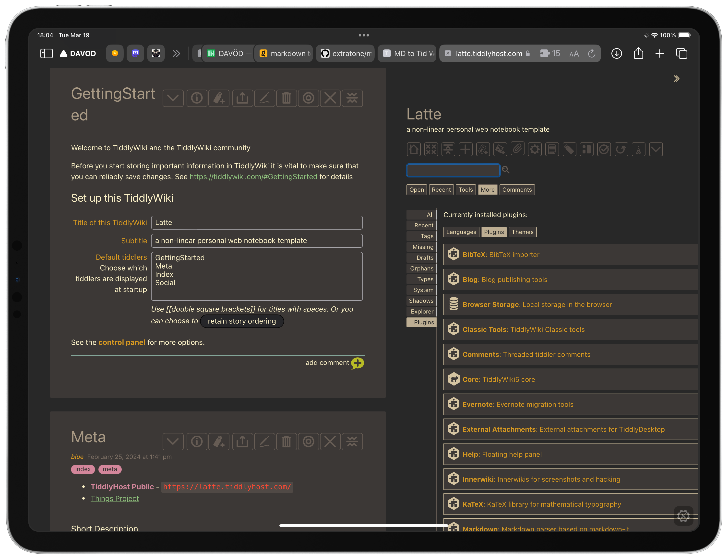Click the Title of this TiddlyWiki field
The height and width of the screenshot is (560, 728).
257,222
